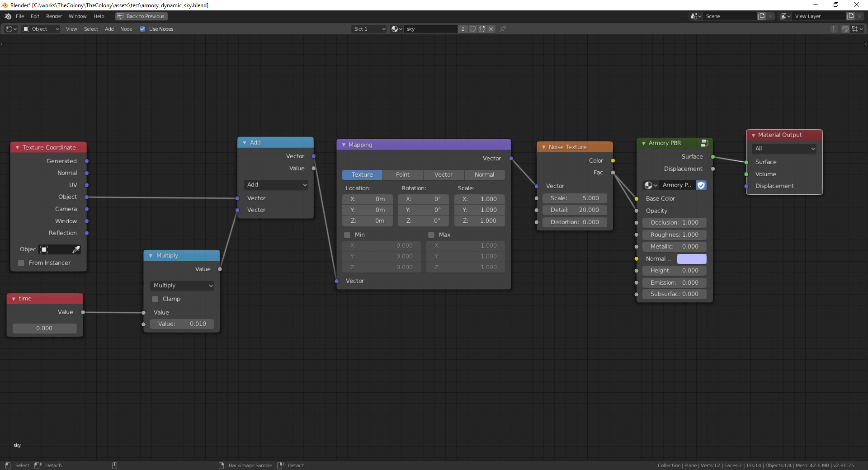This screenshot has height=470, width=868.
Task: Collapse the Noise Texture node header
Action: point(543,146)
